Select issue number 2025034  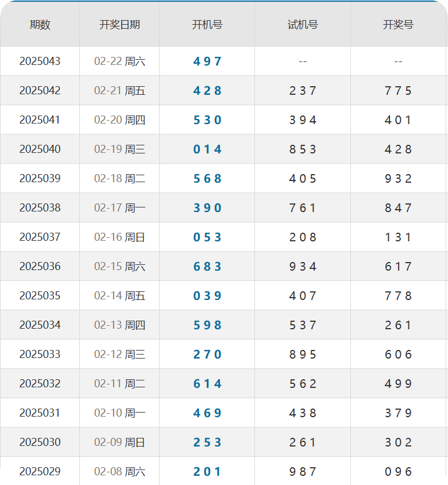click(x=40, y=325)
